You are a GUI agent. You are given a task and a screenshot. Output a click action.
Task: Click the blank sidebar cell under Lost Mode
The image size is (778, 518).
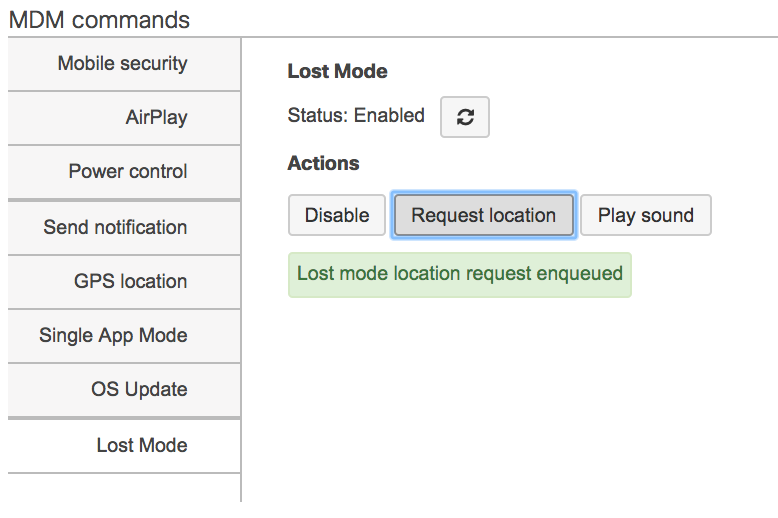point(124,488)
